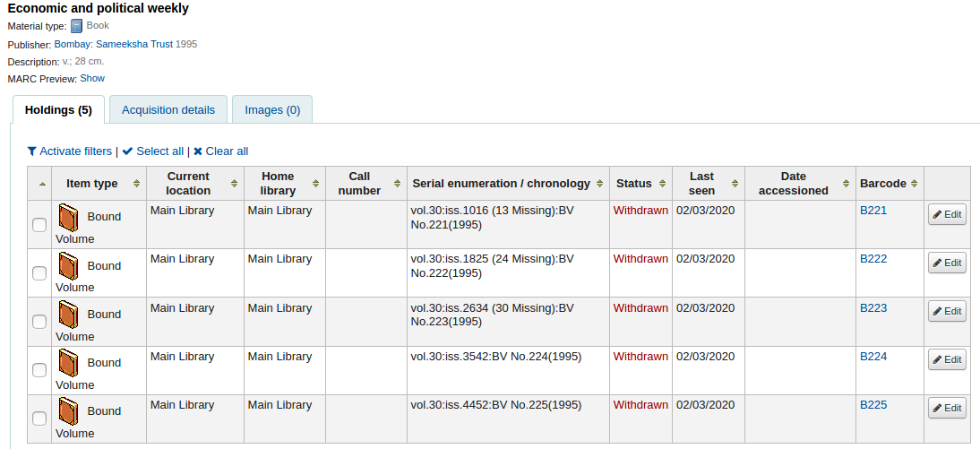Open barcode B224 item link
The height and width of the screenshot is (449, 980).
(873, 357)
